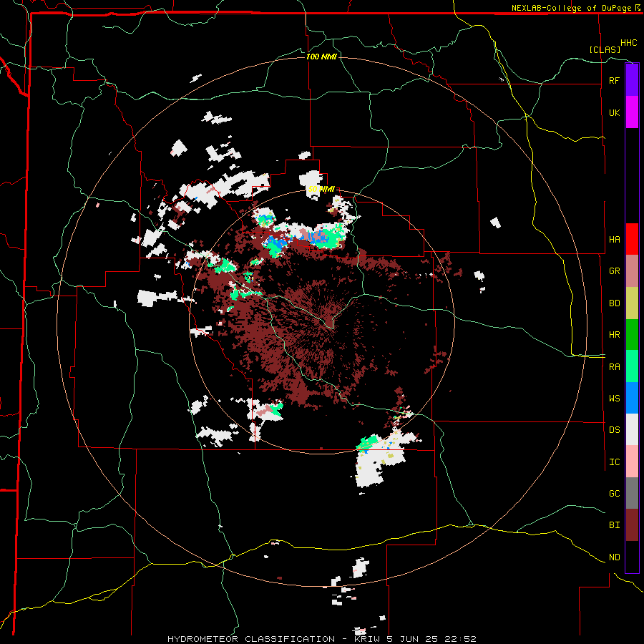Click the Hydrometeor Classification KRIW title caption
644x644 pixels.
click(321, 639)
